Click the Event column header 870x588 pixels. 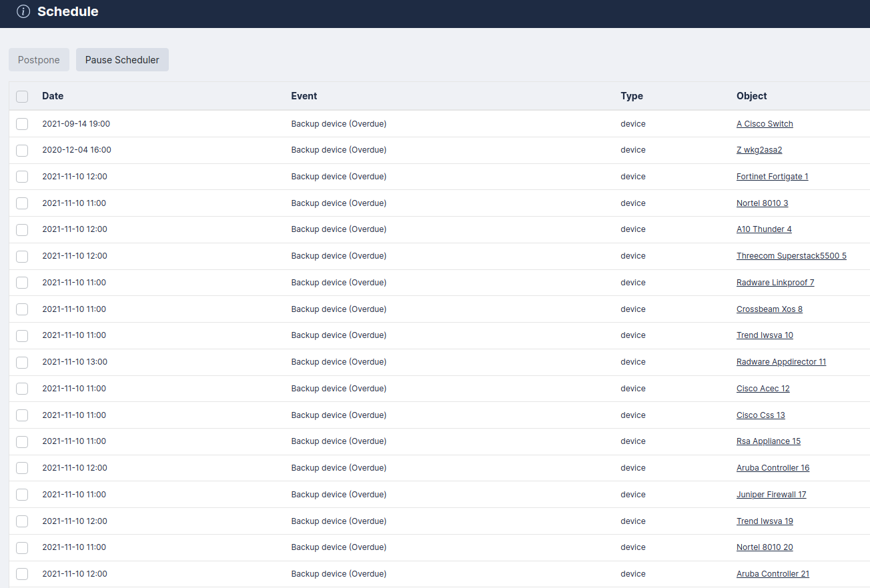point(304,96)
